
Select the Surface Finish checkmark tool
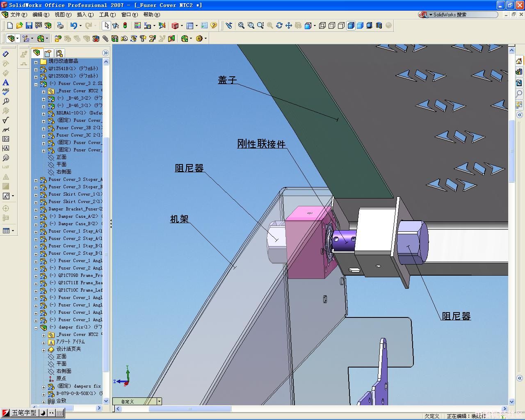6,120
